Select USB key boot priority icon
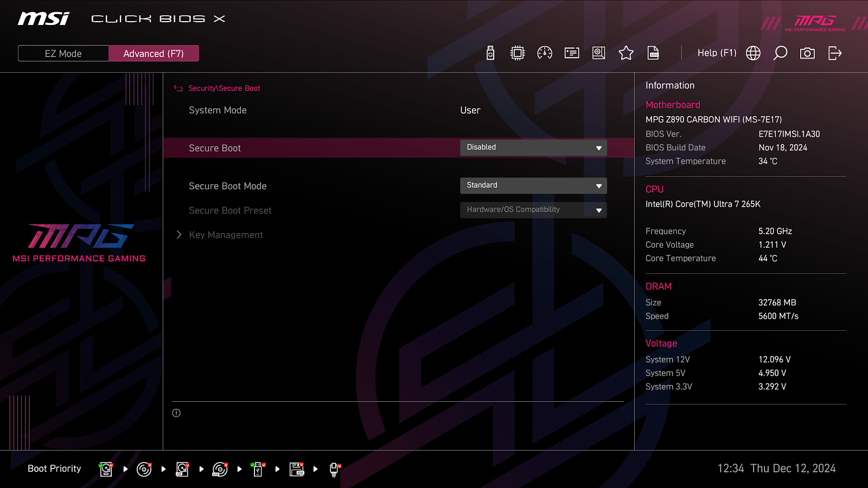The width and height of the screenshot is (868, 488). (258, 469)
